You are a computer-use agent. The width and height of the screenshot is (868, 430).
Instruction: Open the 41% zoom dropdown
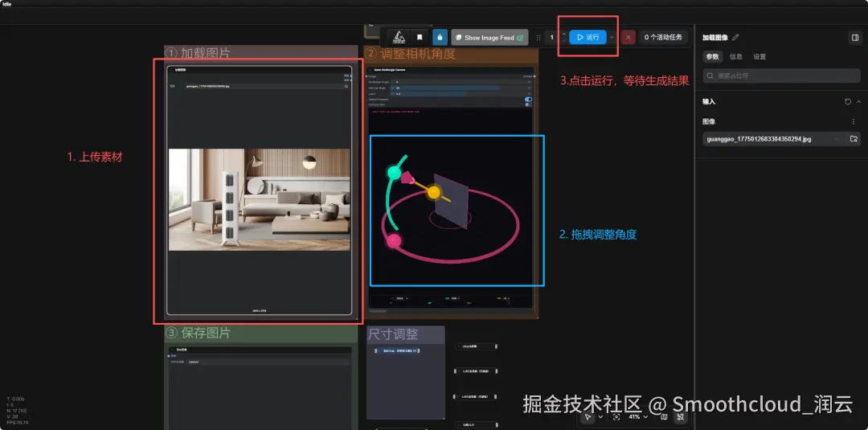point(637,416)
